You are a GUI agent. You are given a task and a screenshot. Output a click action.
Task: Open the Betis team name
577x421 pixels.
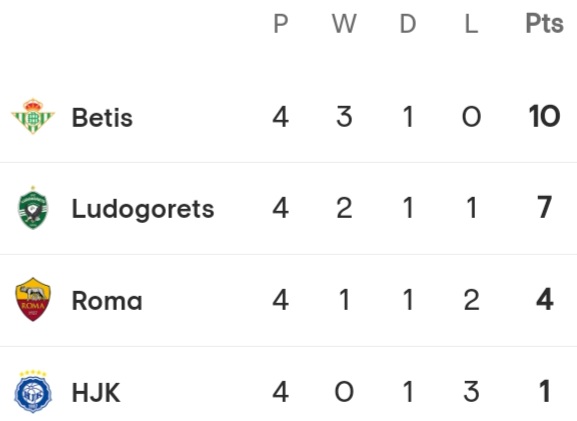pyautogui.click(x=102, y=117)
